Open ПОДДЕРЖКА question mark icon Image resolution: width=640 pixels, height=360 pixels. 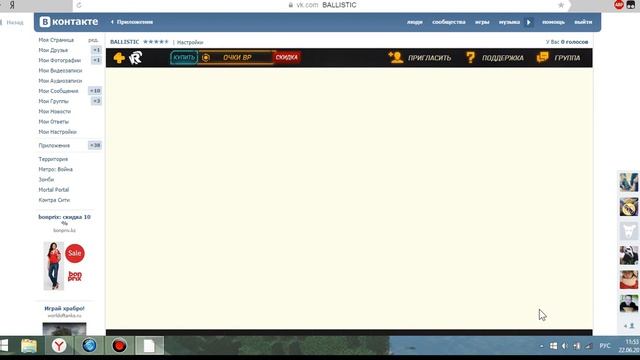pos(470,58)
